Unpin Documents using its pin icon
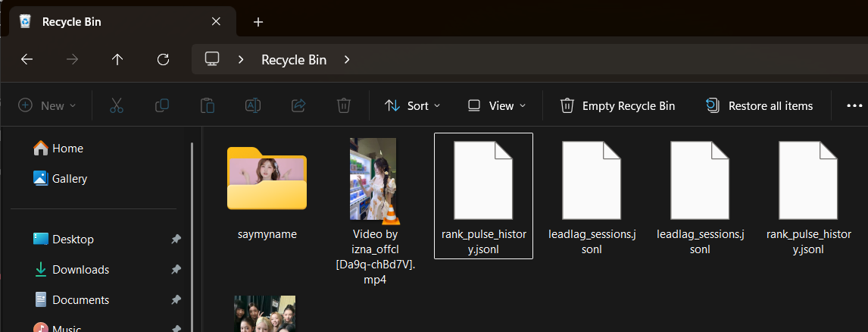This screenshot has width=868, height=332. (176, 300)
